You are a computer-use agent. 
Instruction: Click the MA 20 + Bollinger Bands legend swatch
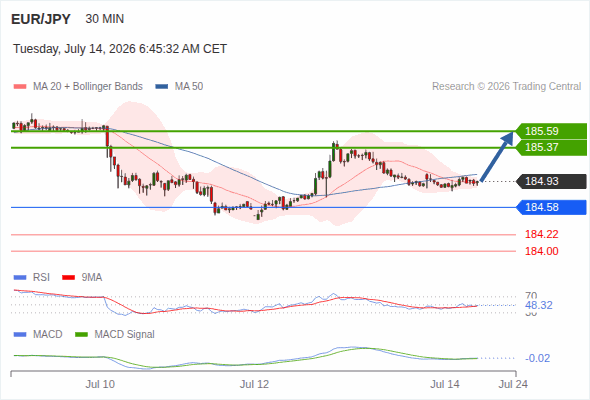pyautogui.click(x=20, y=87)
